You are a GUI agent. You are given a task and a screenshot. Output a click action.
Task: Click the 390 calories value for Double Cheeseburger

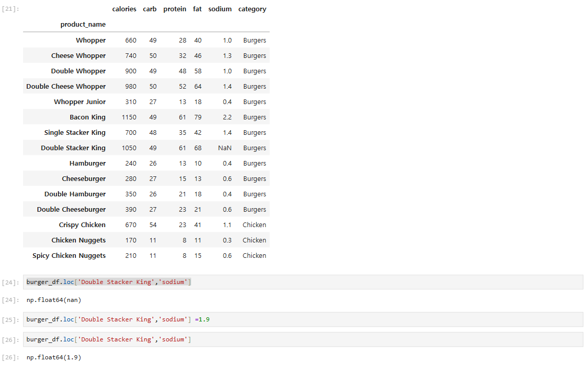(x=131, y=209)
